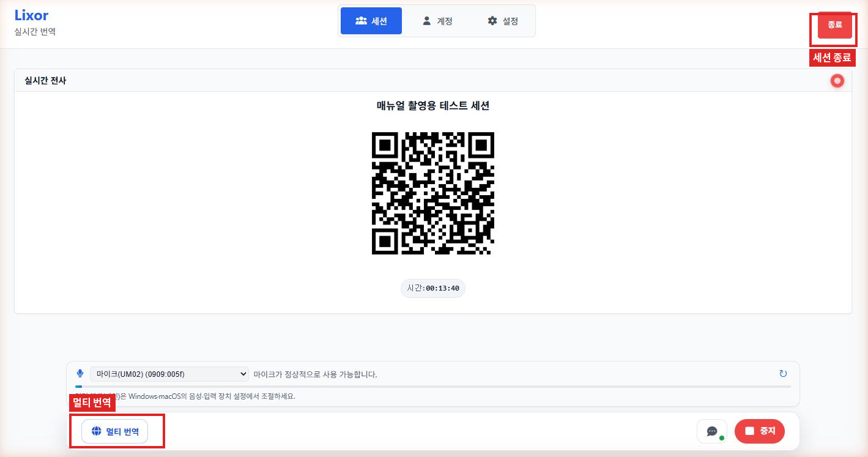Screen dimensions: 868x457
Task: End the session with the red 종료 button
Action: (835, 25)
